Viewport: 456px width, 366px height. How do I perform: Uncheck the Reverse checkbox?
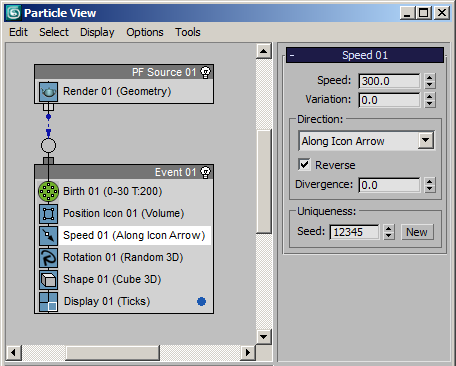[304, 165]
